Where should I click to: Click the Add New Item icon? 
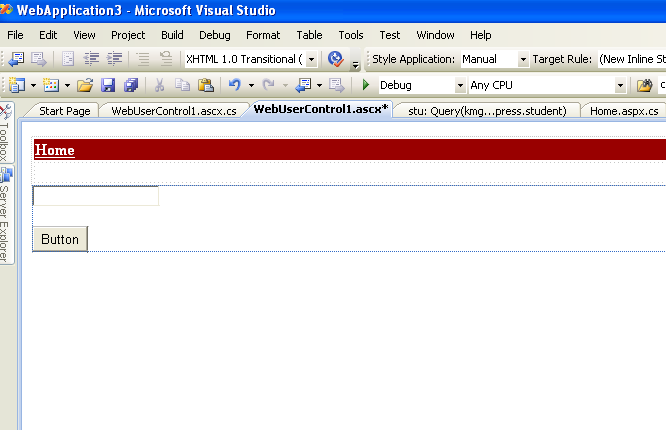tap(51, 85)
